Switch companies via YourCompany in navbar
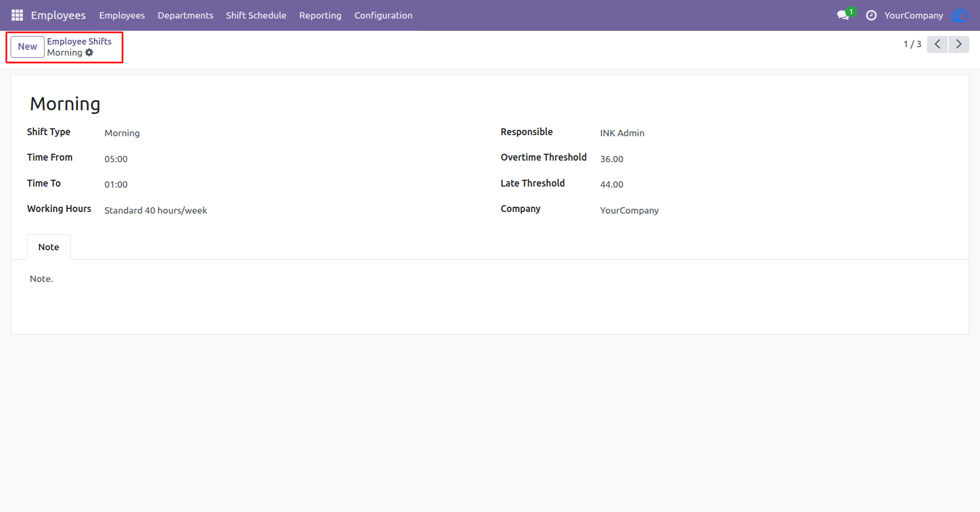 point(914,15)
